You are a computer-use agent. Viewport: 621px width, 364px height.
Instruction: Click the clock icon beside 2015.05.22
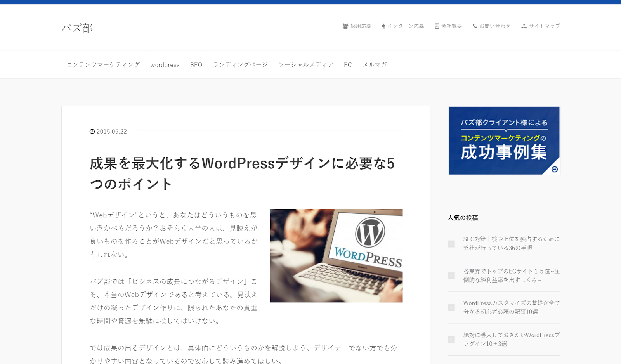coord(92,132)
